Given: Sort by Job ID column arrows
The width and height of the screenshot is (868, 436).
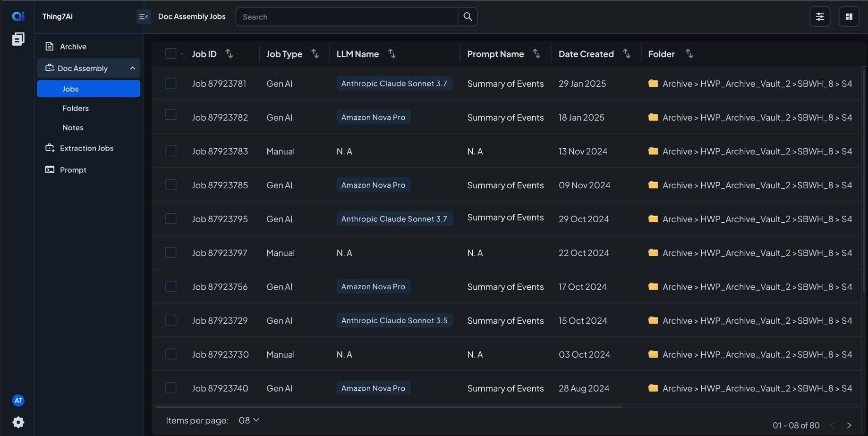Looking at the screenshot, I should pyautogui.click(x=229, y=54).
